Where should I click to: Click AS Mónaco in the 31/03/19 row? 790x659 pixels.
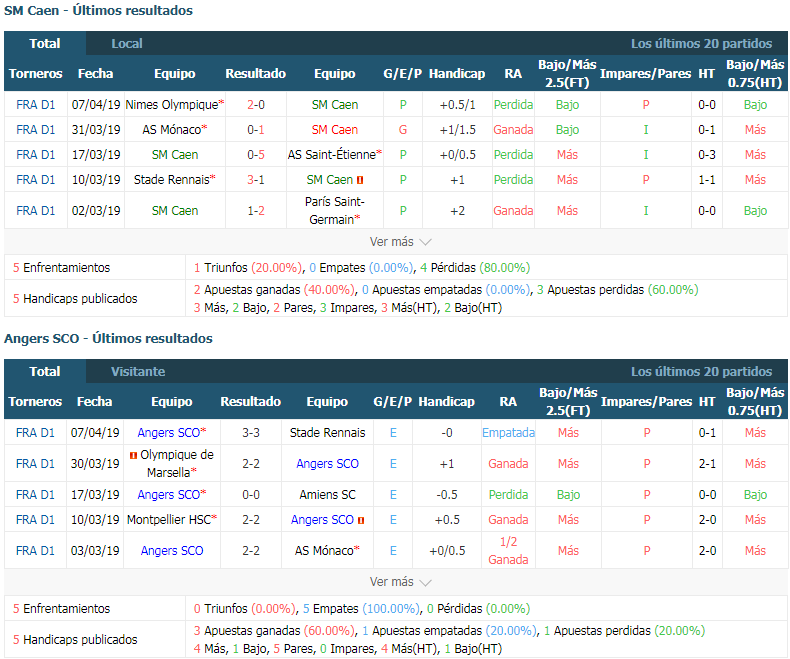[172, 130]
